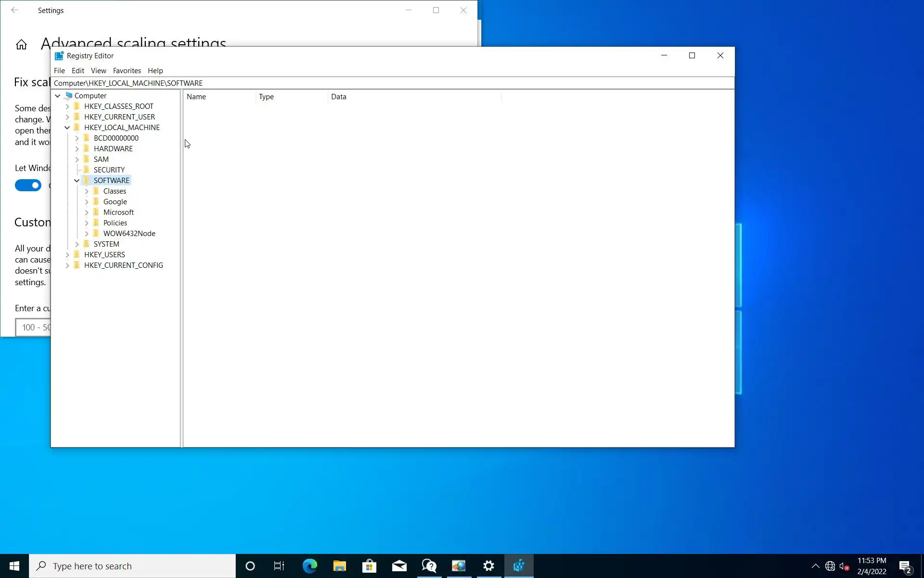
Task: Open Microsoft Edge from the taskbar
Action: [x=309, y=566]
